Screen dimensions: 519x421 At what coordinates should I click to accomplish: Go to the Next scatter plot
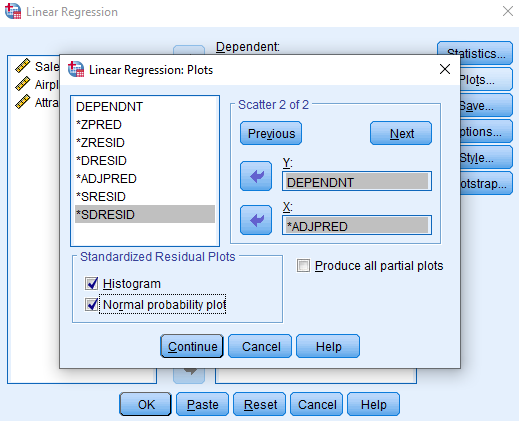point(401,133)
